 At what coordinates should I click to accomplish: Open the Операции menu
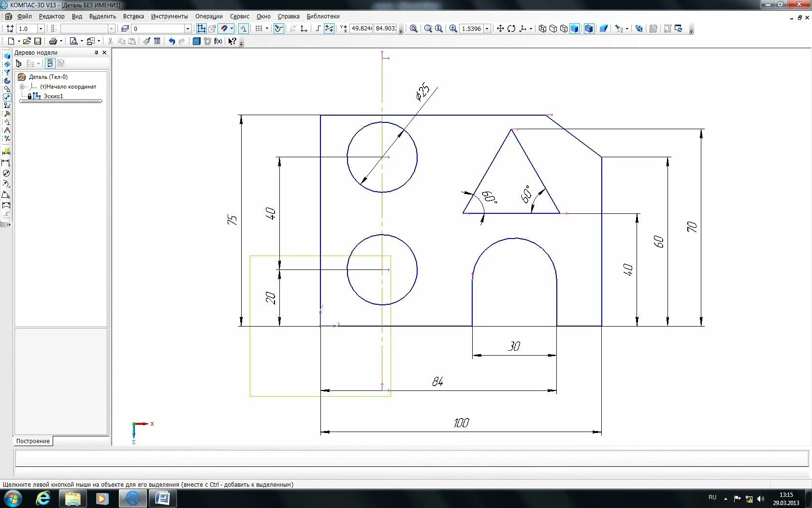coord(209,16)
